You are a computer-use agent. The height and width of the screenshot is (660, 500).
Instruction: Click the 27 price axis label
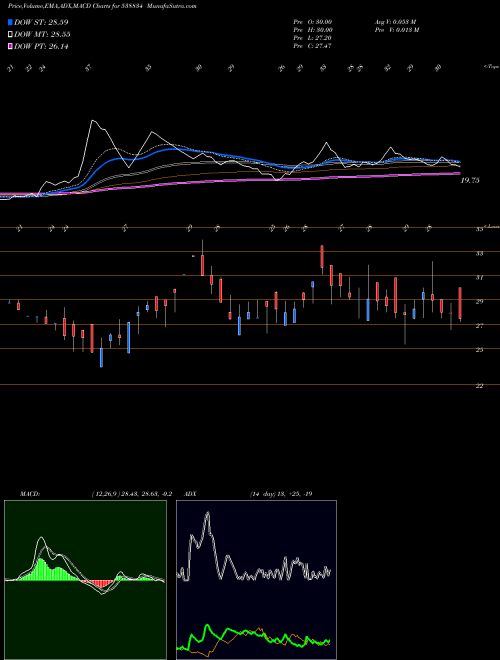479,325
